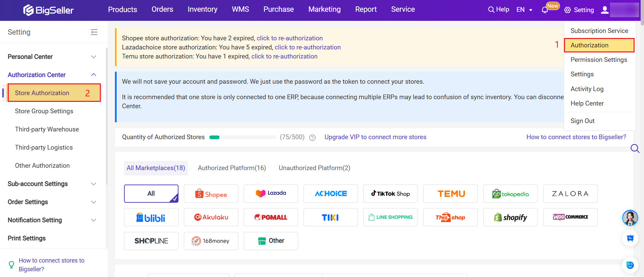Open the EN language dropdown
This screenshot has height=277, width=644.
(x=524, y=10)
